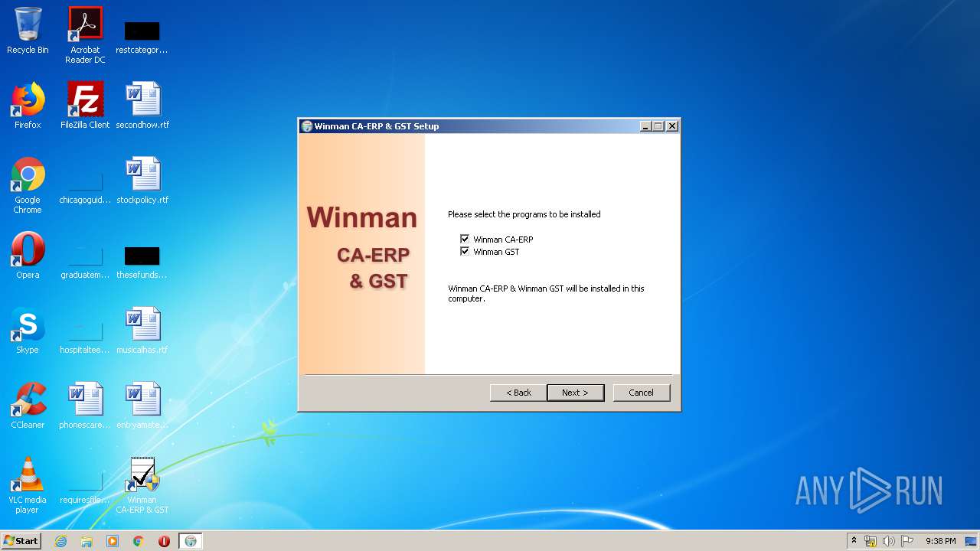Select the graduatem... desktop file
The image size is (980, 551).
pyautogui.click(x=85, y=260)
